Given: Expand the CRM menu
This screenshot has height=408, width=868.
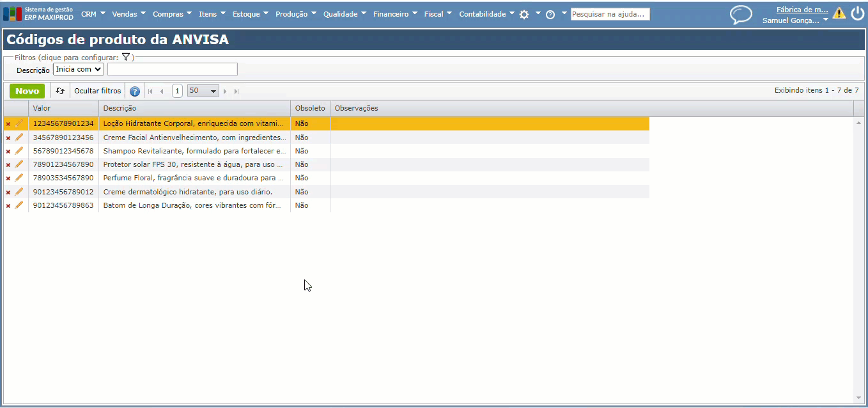Looking at the screenshot, I should pyautogui.click(x=93, y=14).
